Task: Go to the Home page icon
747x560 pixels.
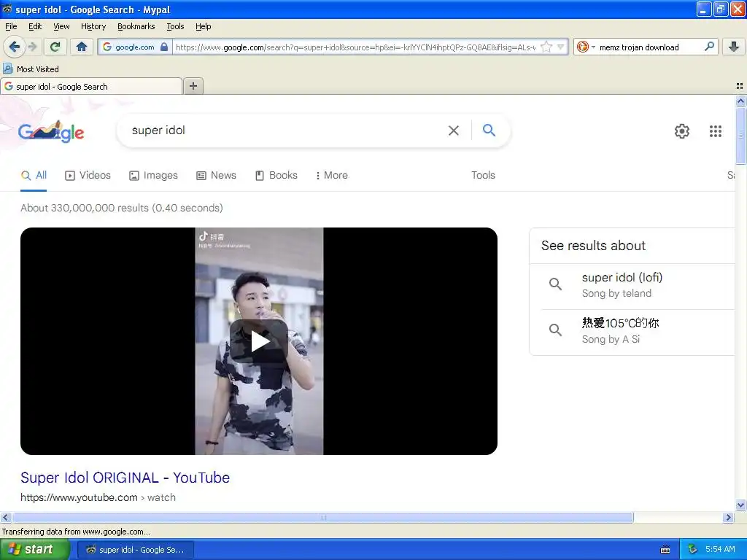Action: pos(82,47)
